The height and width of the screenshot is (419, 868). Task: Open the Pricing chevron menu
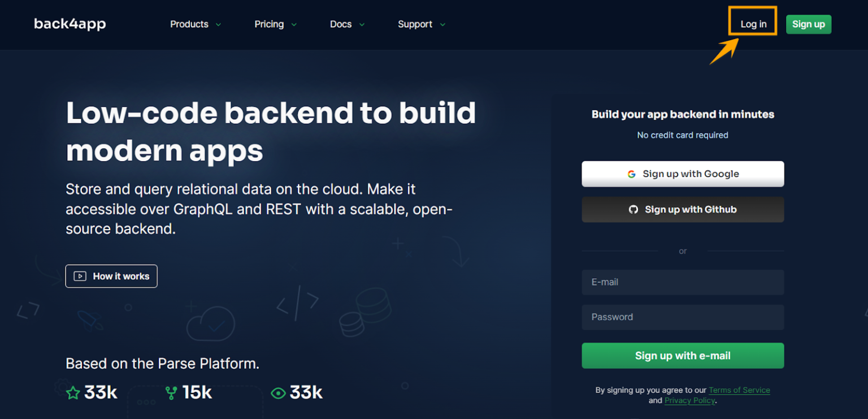(x=294, y=24)
